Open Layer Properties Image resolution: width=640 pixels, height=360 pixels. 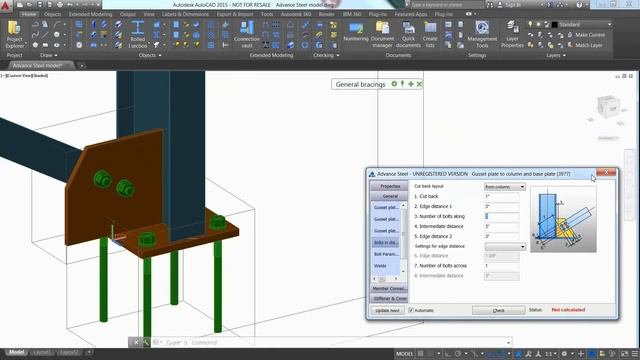[x=512, y=35]
